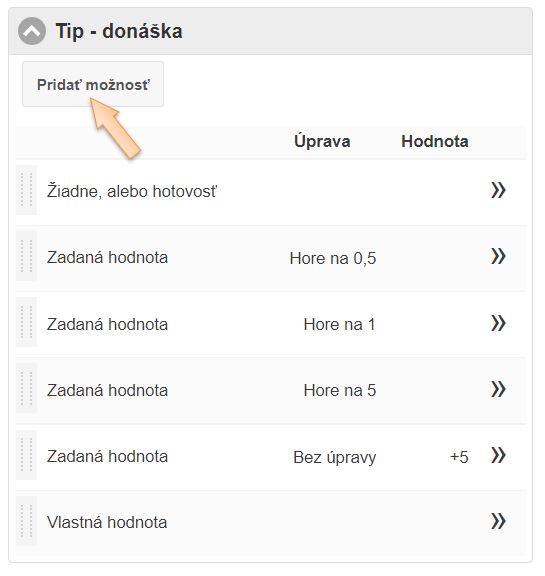Grab drag handle of Bez úpravy row
This screenshot has width=545, height=576.
click(x=26, y=455)
